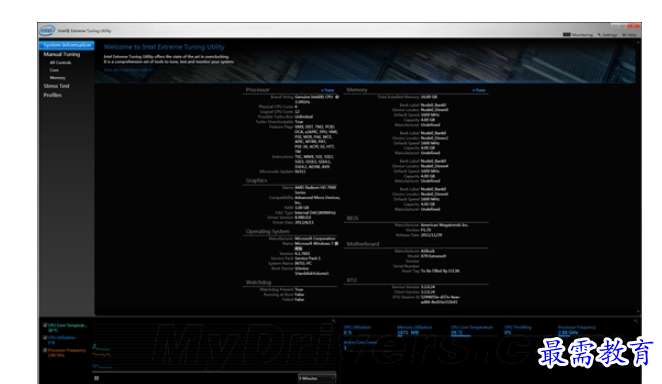
Task: Uncheck CPU Utilization graph checkbox
Action: point(45,338)
